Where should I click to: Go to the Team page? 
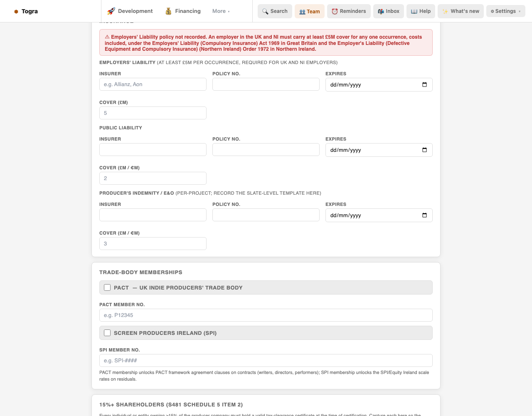tap(310, 11)
